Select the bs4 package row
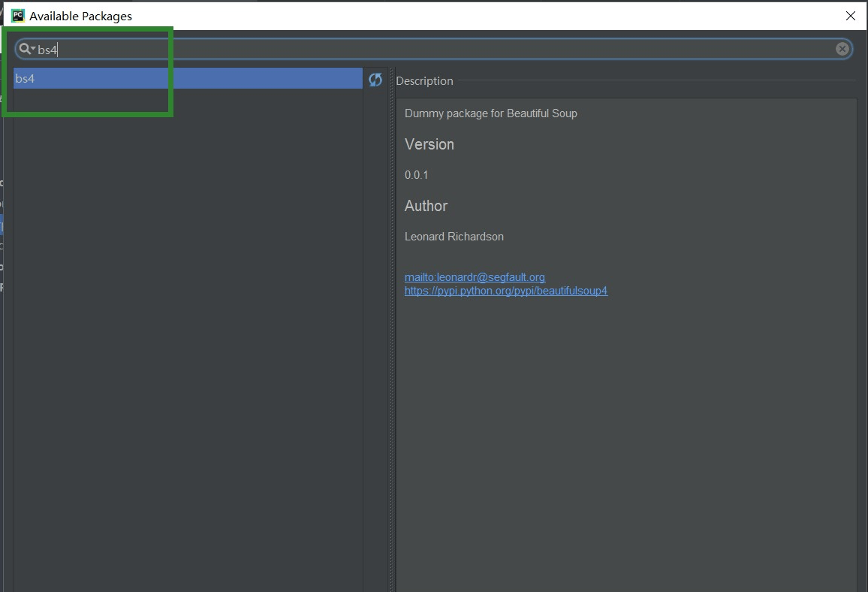The width and height of the screenshot is (868, 592). pyautogui.click(x=188, y=79)
